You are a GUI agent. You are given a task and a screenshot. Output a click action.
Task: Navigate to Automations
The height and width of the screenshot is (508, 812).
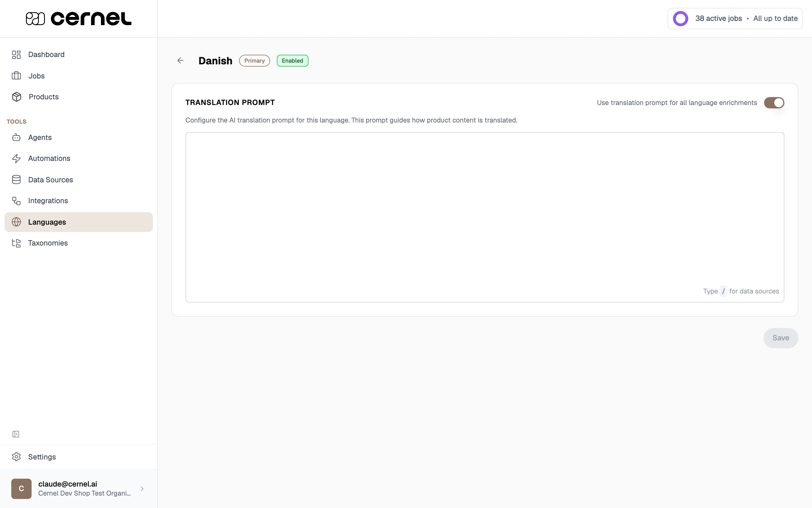78,158
